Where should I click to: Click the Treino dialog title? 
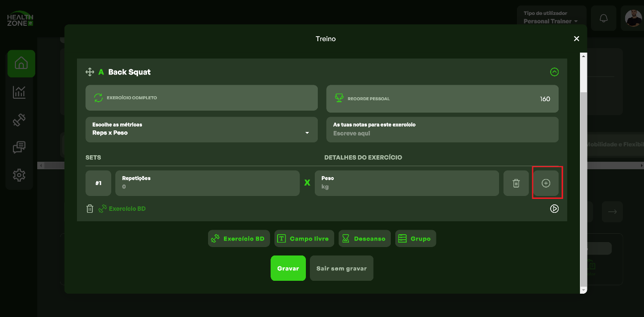pos(326,39)
